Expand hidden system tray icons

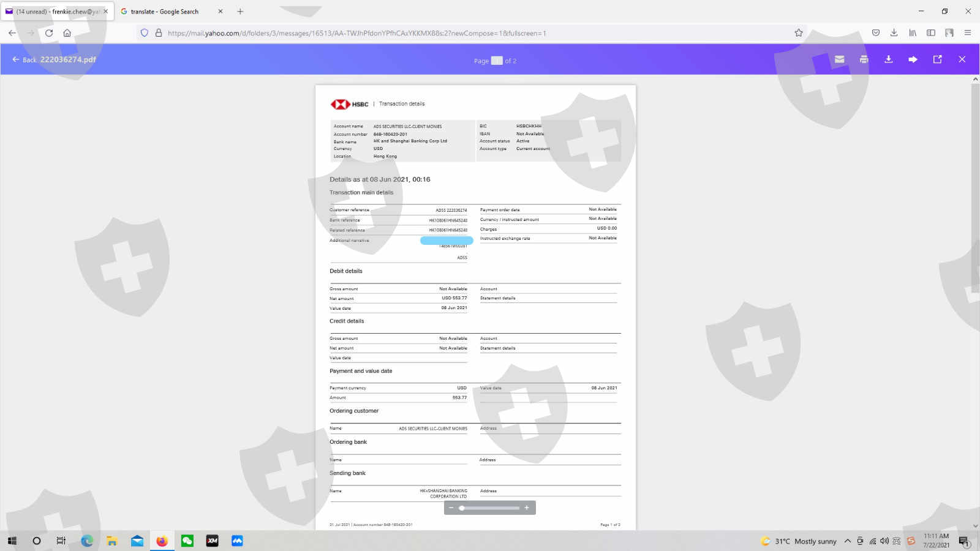pos(848,541)
